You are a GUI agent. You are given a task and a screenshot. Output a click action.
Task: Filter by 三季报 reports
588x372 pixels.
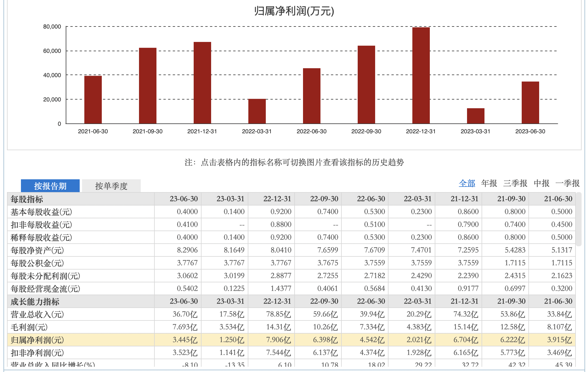515,183
